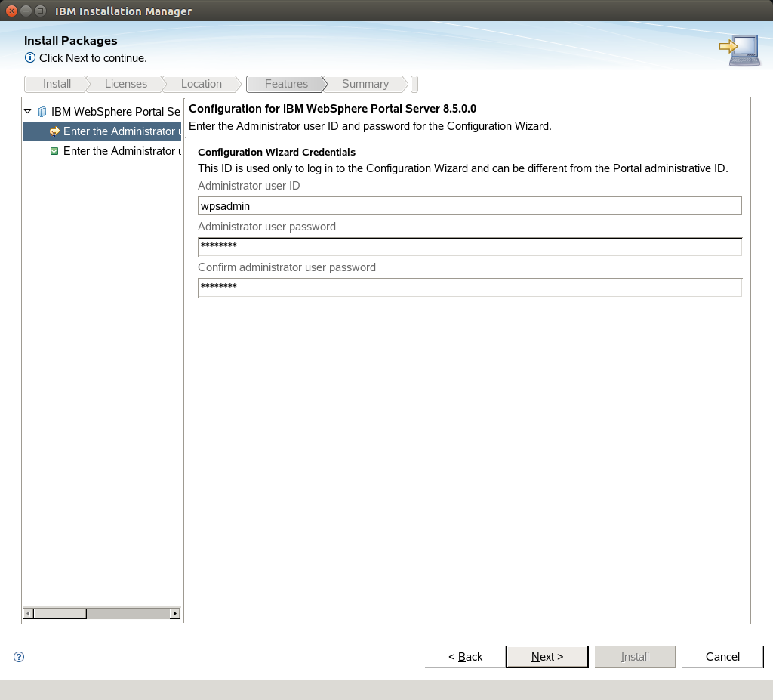Select the IBM WebSphere Portal Server tree item
This screenshot has height=700, width=773.
point(115,112)
